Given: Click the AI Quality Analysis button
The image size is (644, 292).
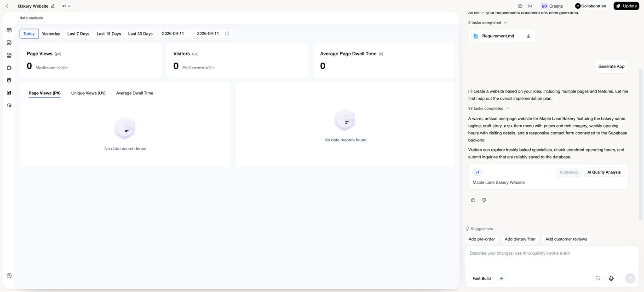Looking at the screenshot, I should tap(604, 172).
